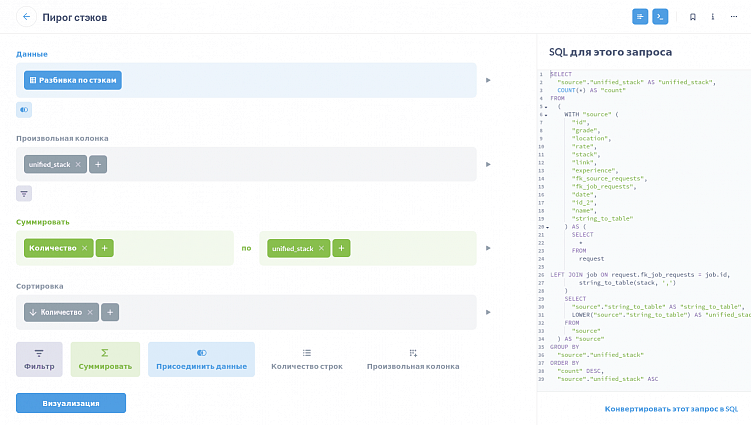
Task: Add a new grouping next to unified_stack
Action: coord(341,248)
